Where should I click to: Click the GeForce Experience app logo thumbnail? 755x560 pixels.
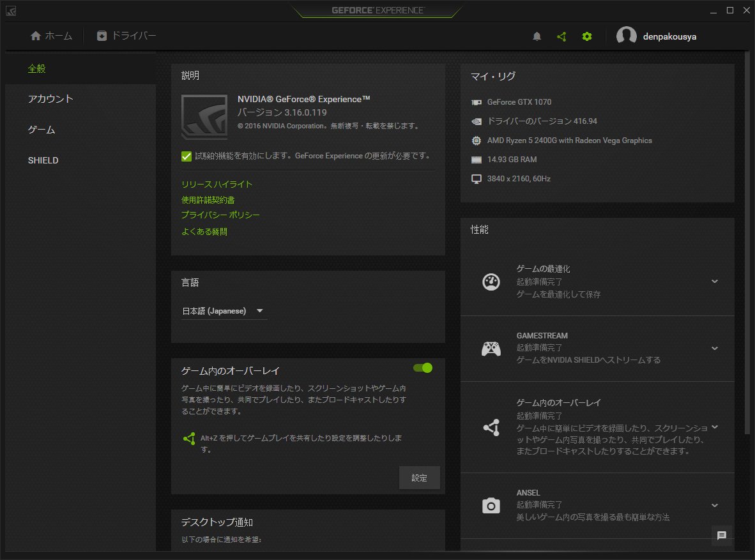tap(204, 117)
